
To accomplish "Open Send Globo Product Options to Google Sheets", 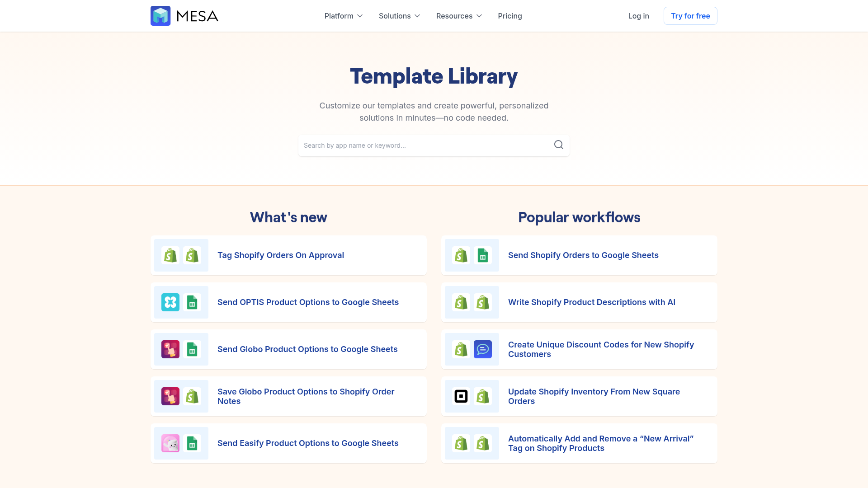I will coord(288,349).
